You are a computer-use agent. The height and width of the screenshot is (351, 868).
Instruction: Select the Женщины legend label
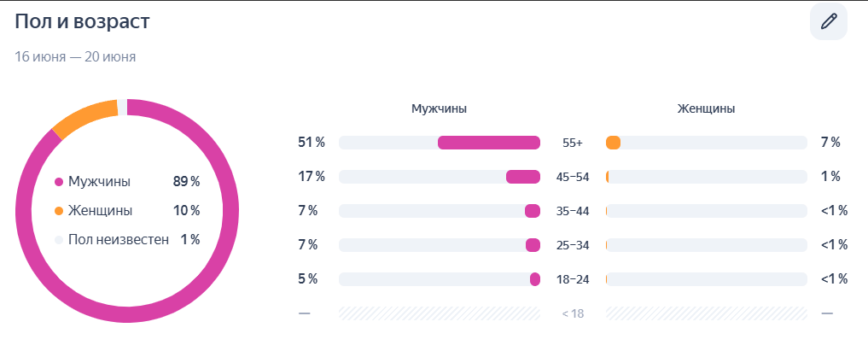100,211
